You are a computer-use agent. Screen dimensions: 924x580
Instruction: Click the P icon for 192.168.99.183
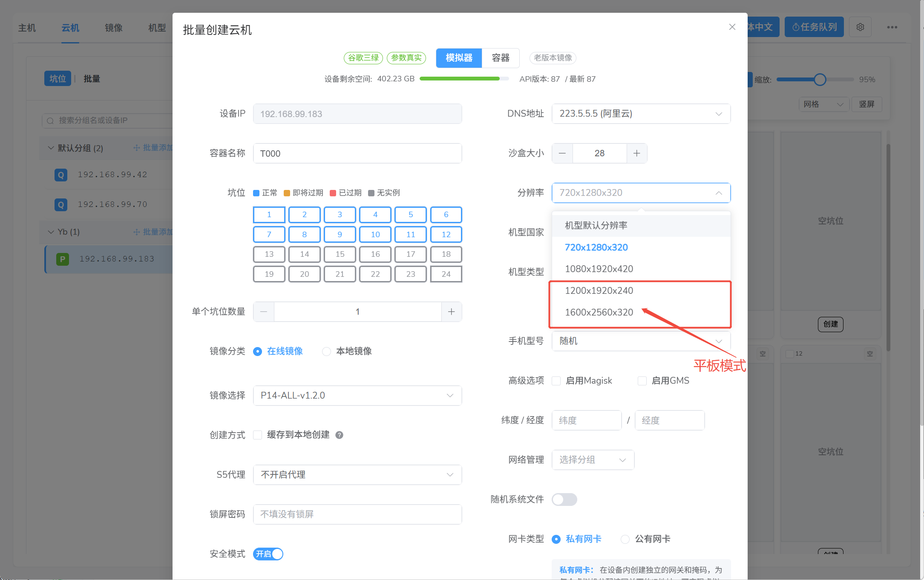coord(63,259)
